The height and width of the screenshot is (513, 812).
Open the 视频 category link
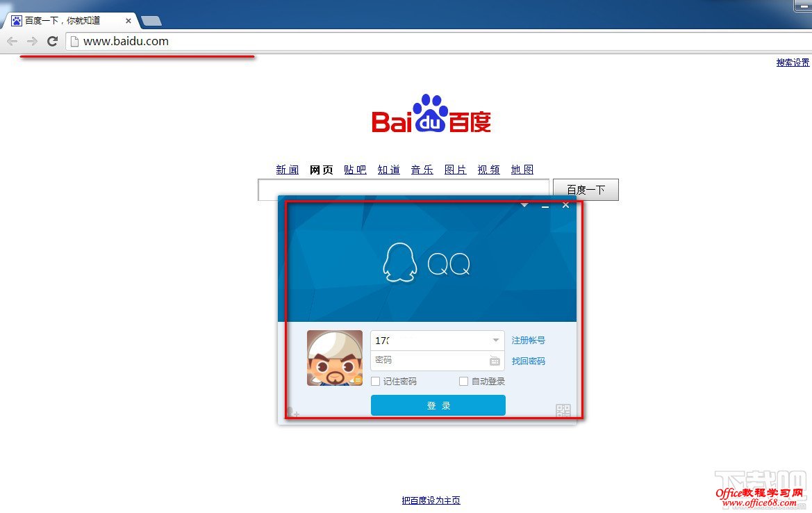pyautogui.click(x=489, y=170)
